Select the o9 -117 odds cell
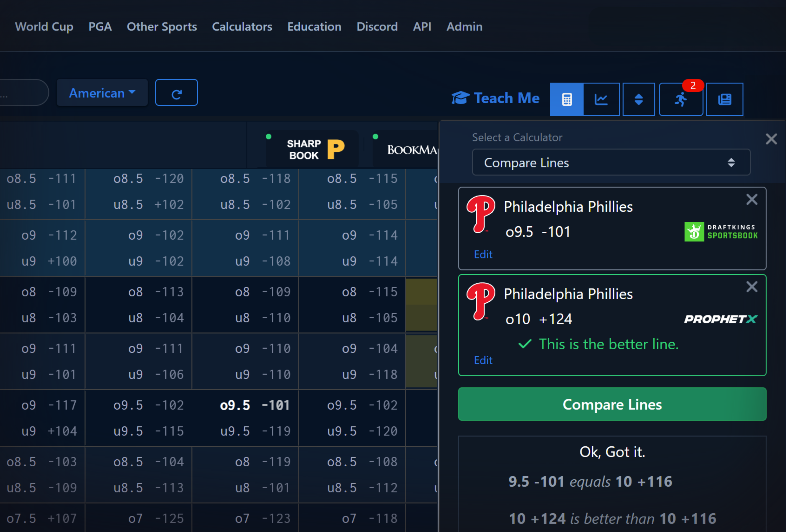786x532 pixels. (49, 405)
